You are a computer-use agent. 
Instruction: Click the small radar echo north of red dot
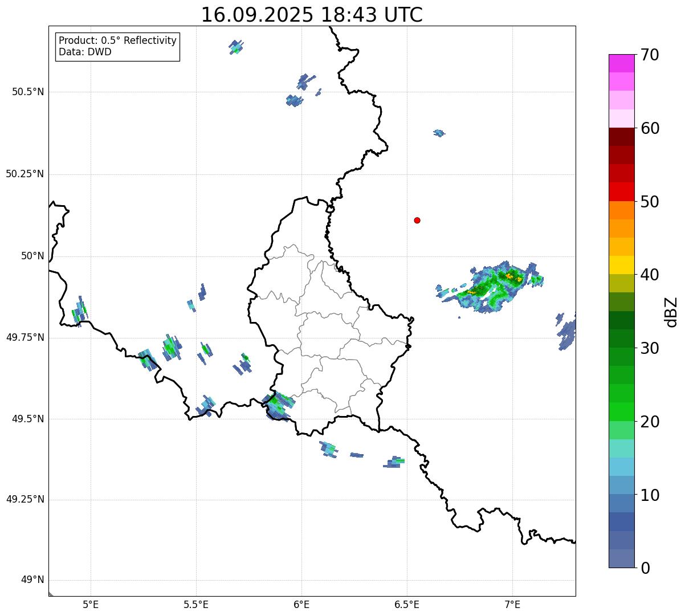(438, 133)
